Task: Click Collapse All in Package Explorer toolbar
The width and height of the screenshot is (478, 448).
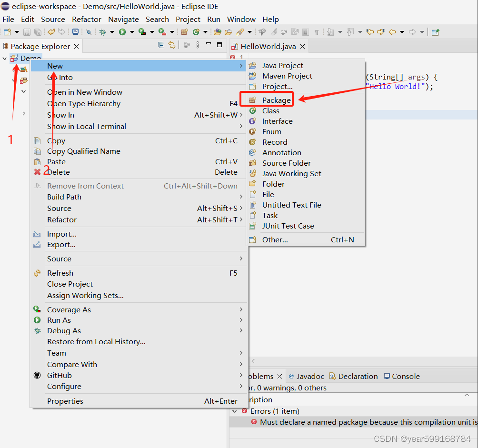Action: pos(161,45)
